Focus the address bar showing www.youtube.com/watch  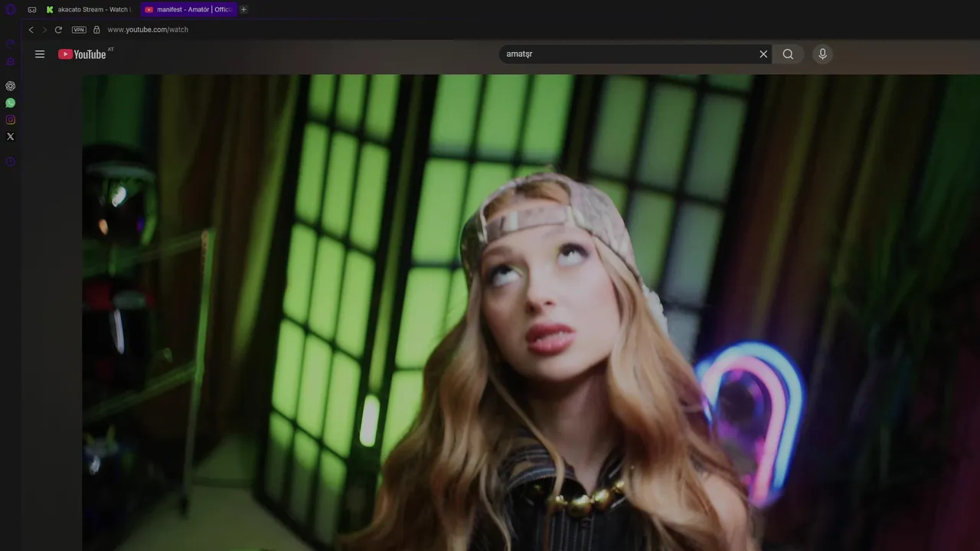(x=148, y=30)
